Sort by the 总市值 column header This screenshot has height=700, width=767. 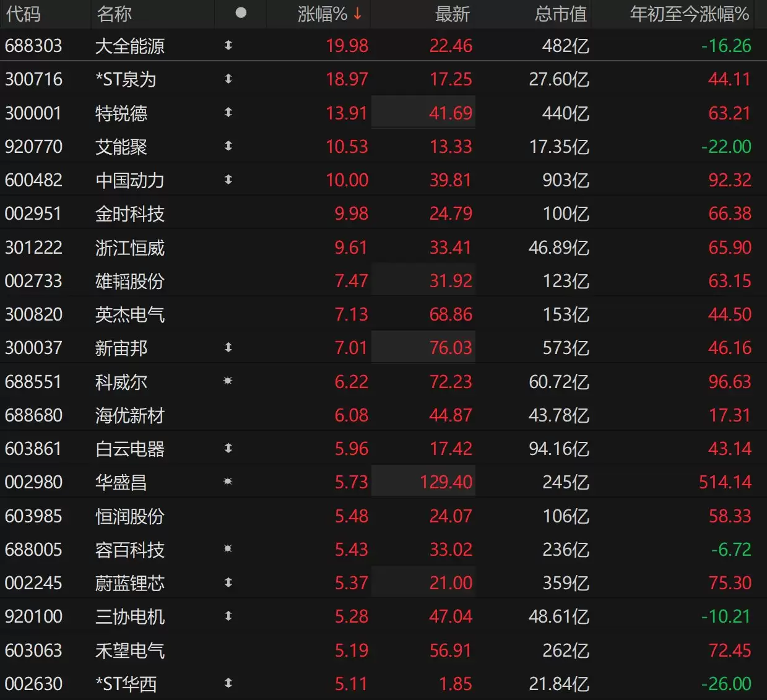pos(561,14)
